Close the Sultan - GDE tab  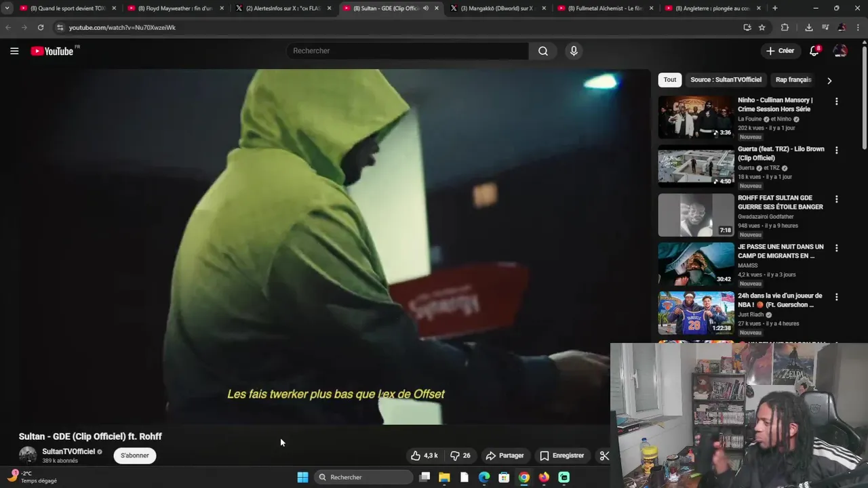click(x=437, y=8)
